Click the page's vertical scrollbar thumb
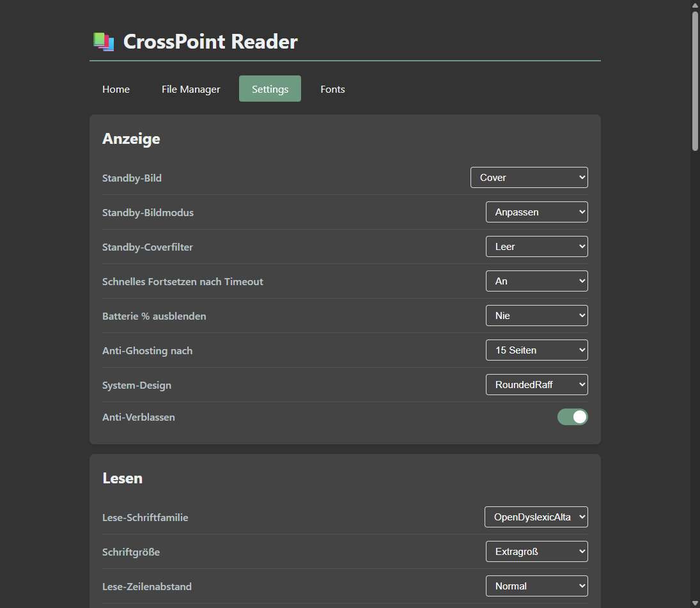This screenshot has width=700, height=608. coord(695,81)
